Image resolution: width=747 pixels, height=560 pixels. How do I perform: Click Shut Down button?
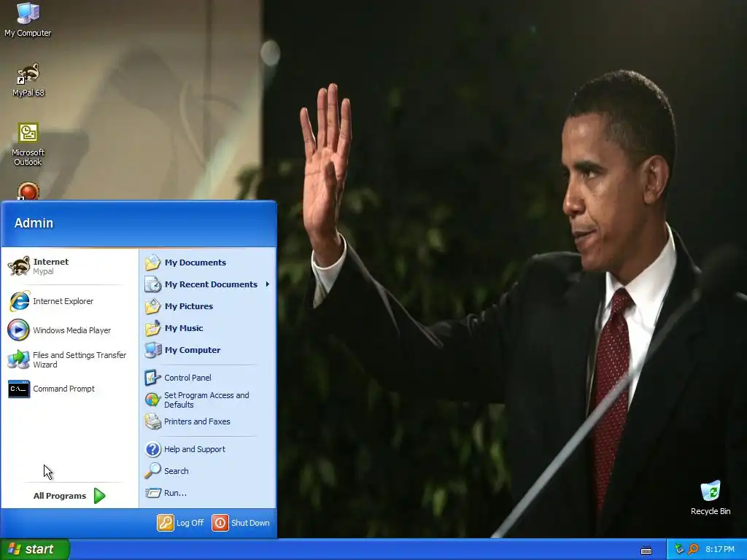click(241, 523)
